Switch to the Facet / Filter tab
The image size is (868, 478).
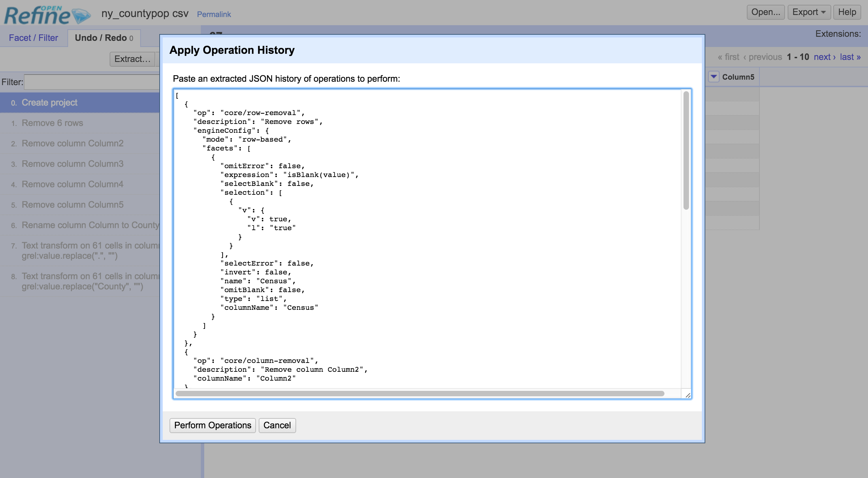point(33,38)
